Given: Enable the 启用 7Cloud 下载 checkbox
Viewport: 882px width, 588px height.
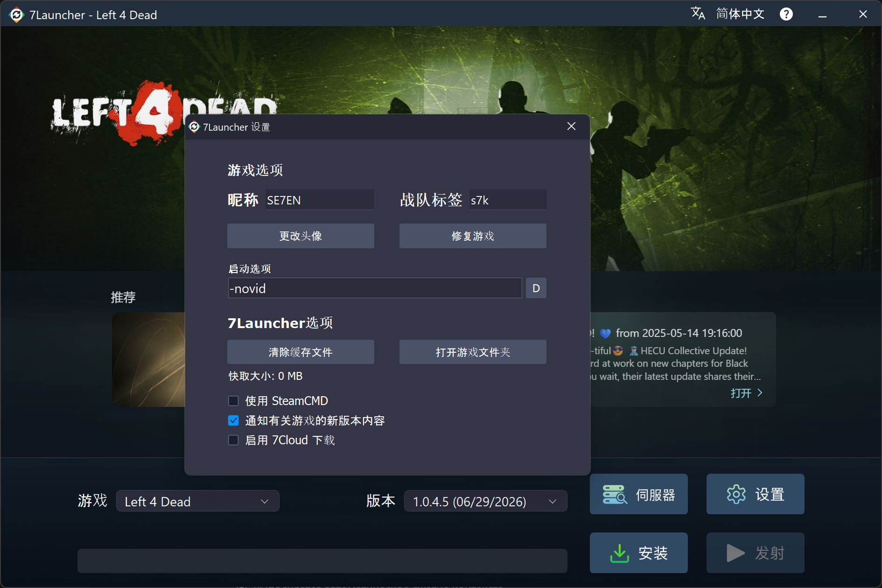Looking at the screenshot, I should click(233, 440).
